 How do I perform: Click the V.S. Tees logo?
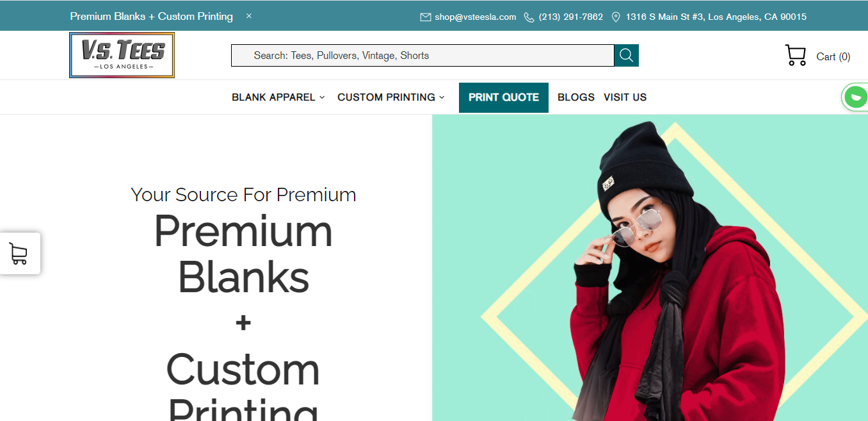coord(122,55)
